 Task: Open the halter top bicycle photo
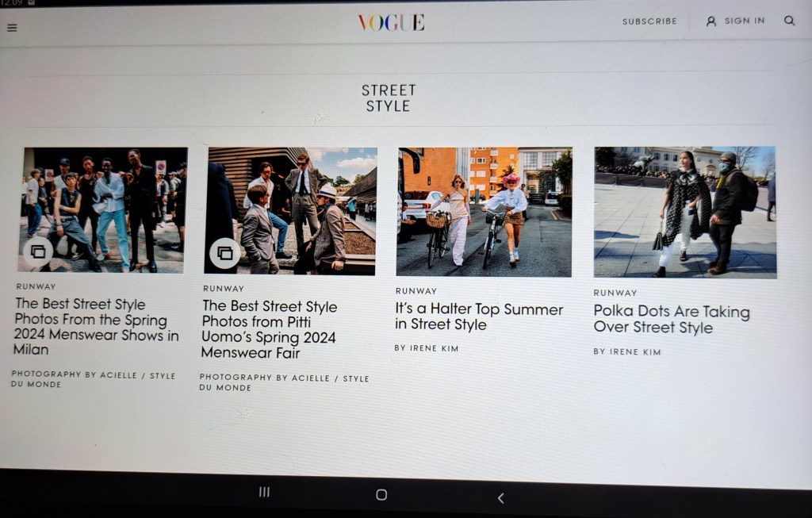coord(484,211)
